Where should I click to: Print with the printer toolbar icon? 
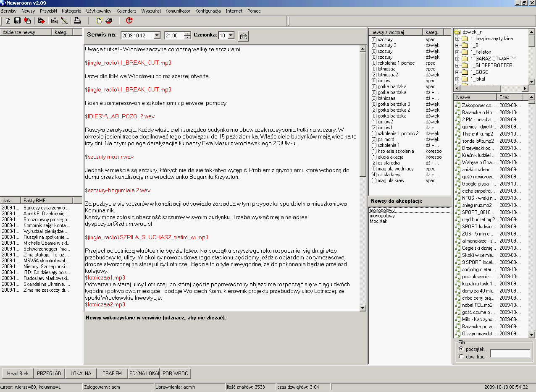(77, 20)
